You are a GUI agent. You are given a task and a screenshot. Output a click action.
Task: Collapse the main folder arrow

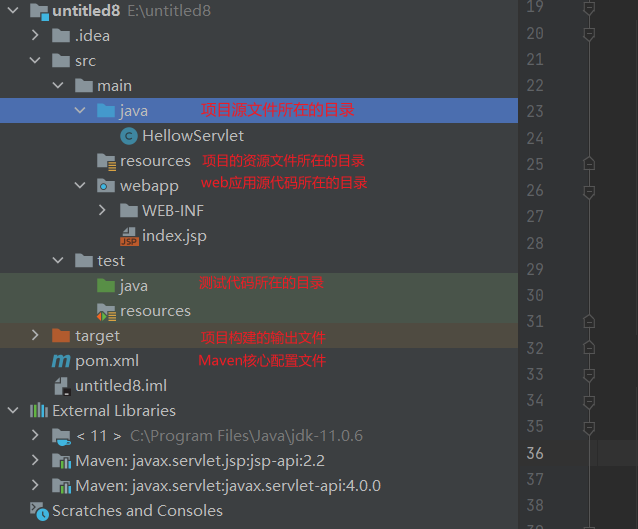(58, 85)
